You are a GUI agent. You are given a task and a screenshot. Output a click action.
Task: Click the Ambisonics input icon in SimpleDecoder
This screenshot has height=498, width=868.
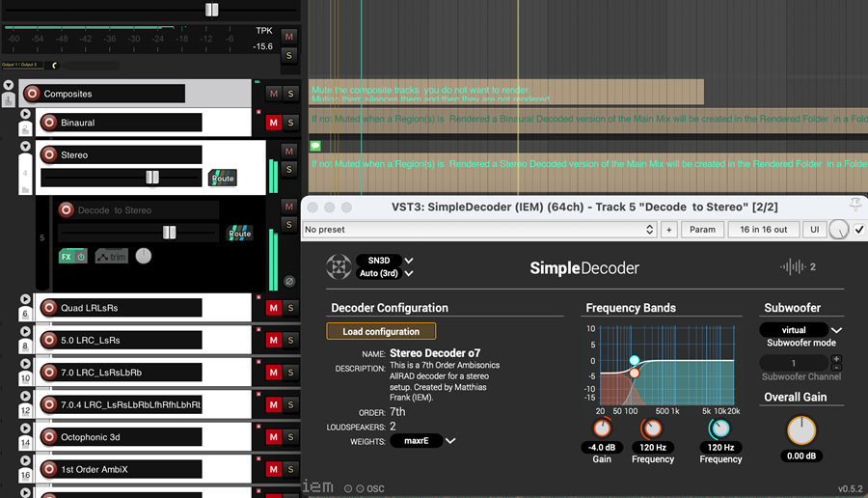[x=339, y=266]
